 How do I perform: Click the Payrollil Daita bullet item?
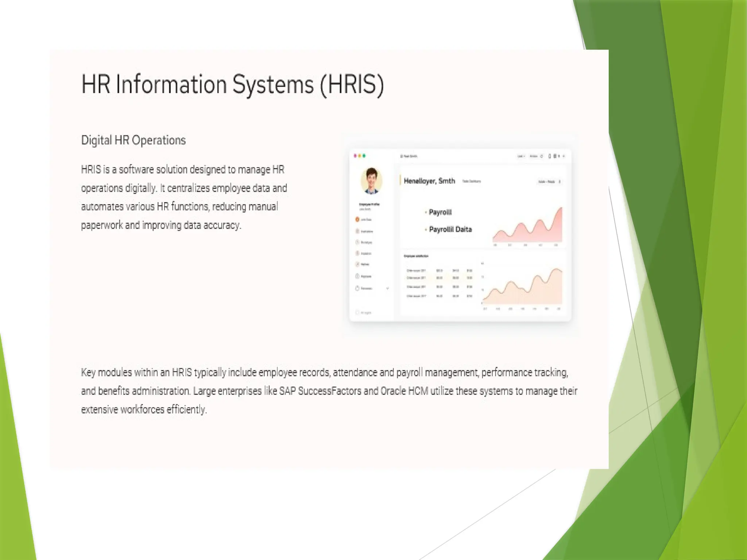[x=450, y=229]
